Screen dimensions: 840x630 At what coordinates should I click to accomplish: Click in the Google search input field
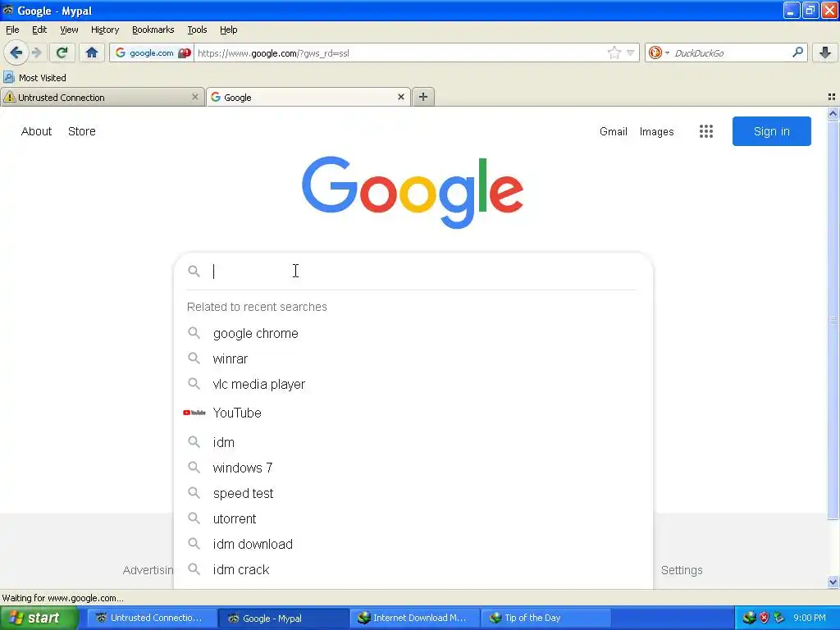point(423,271)
